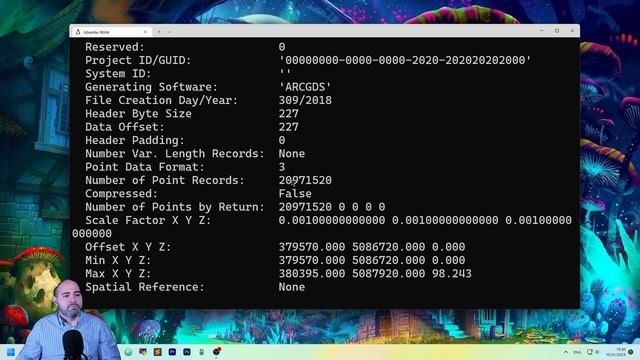Click the 'Number of Points by Return:' label
640x360 pixels.
[x=175, y=207]
